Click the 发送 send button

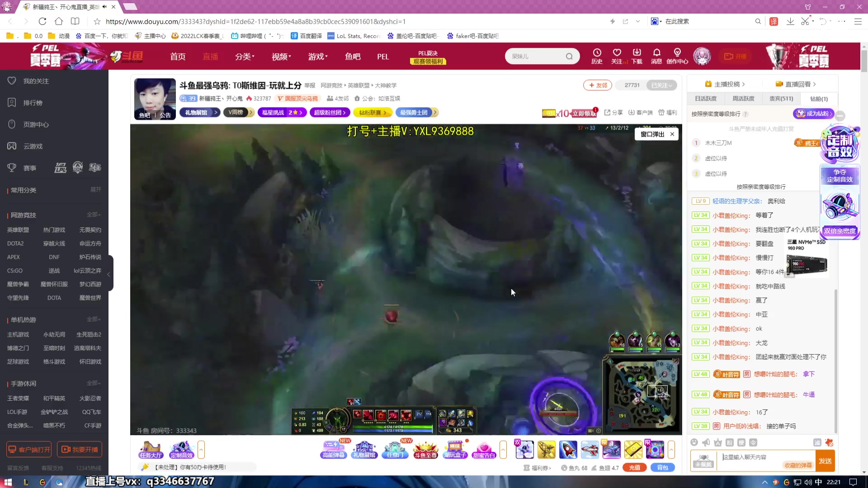(x=825, y=461)
